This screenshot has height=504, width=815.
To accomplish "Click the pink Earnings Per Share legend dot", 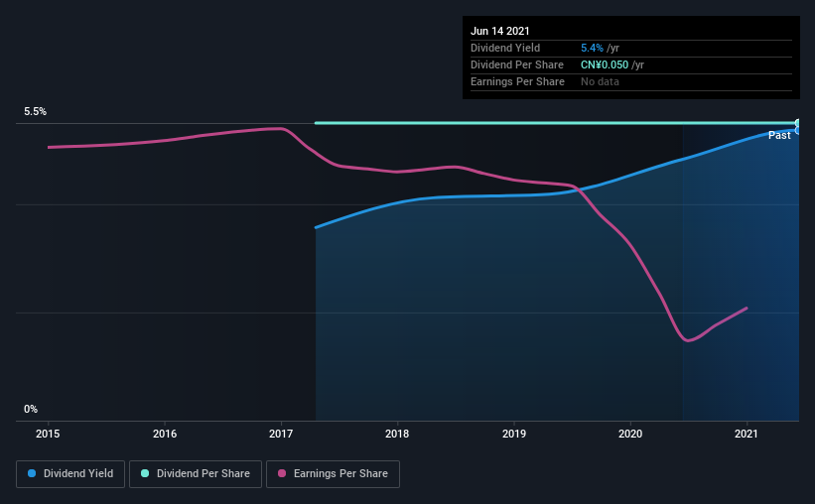I will pyautogui.click(x=282, y=473).
